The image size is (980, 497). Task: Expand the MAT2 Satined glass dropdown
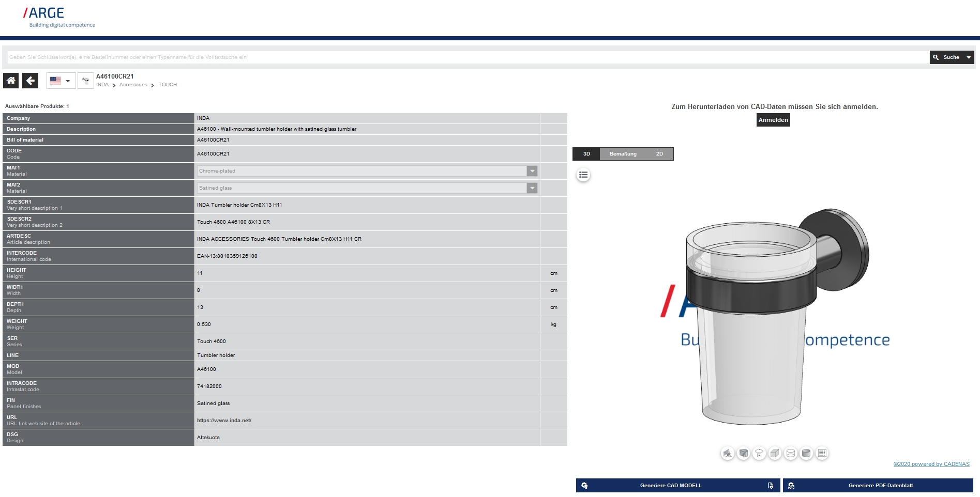(x=532, y=188)
